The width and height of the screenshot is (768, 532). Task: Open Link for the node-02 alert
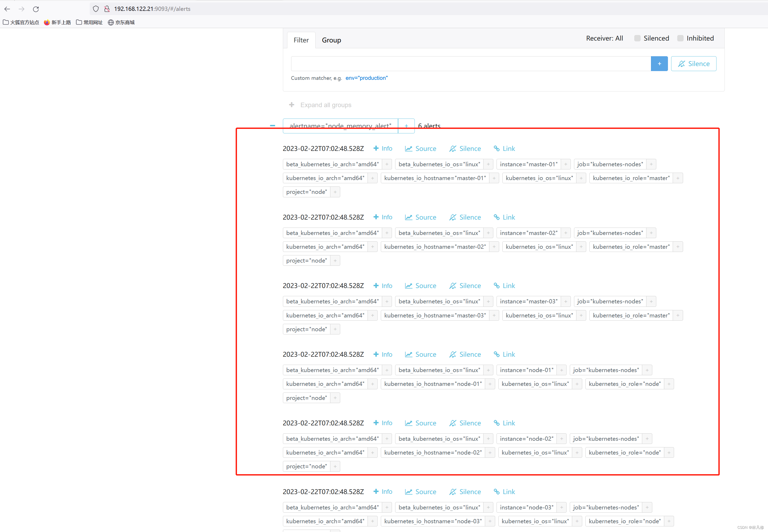[504, 423]
